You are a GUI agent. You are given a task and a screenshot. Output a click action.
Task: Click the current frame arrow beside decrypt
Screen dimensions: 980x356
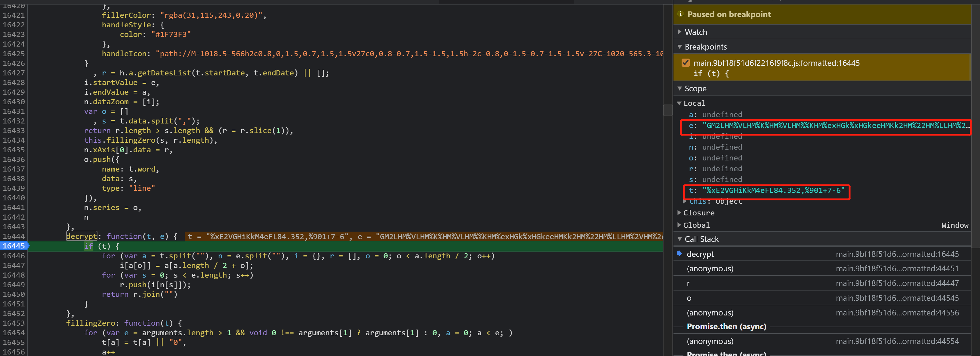point(679,254)
